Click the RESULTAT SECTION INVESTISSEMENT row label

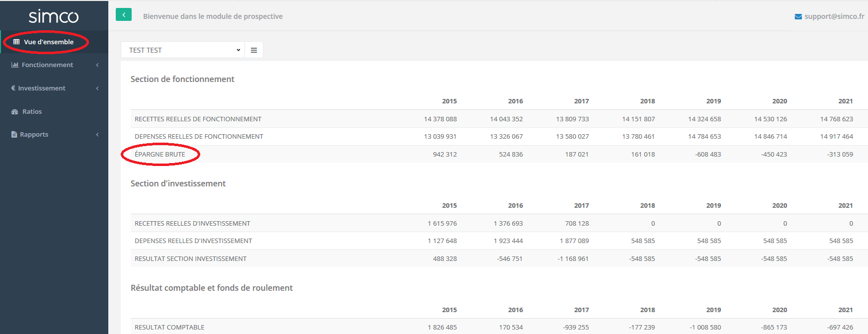coord(190,259)
